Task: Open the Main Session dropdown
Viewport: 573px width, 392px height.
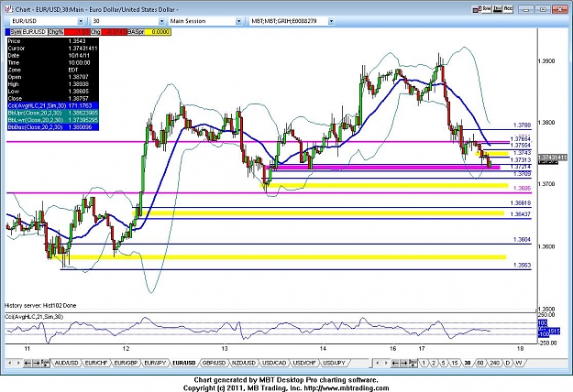Action: (x=238, y=21)
